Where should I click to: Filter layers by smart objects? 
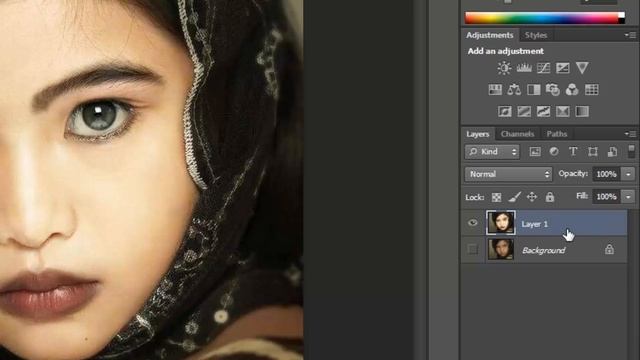click(x=612, y=152)
